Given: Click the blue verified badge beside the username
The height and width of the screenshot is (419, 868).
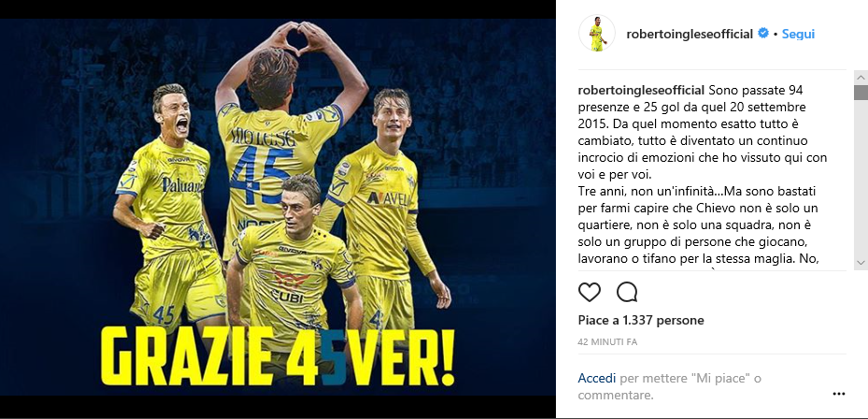Looking at the screenshot, I should 762,34.
